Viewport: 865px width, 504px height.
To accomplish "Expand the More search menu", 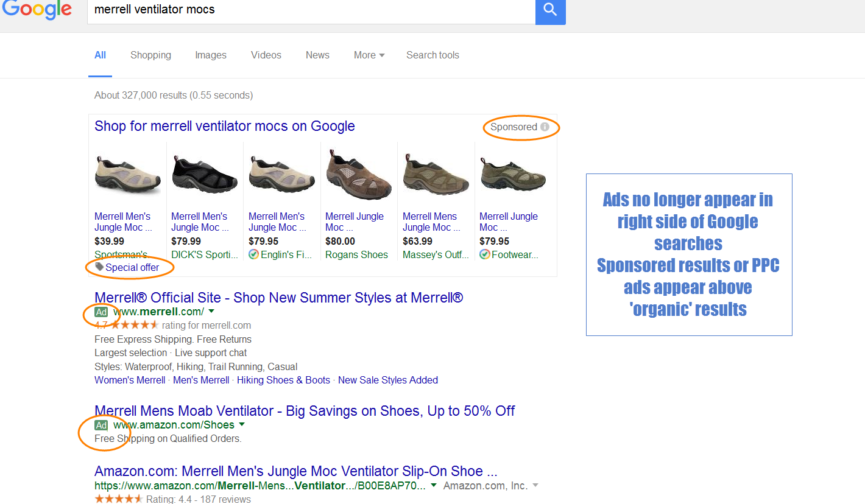I will 369,55.
